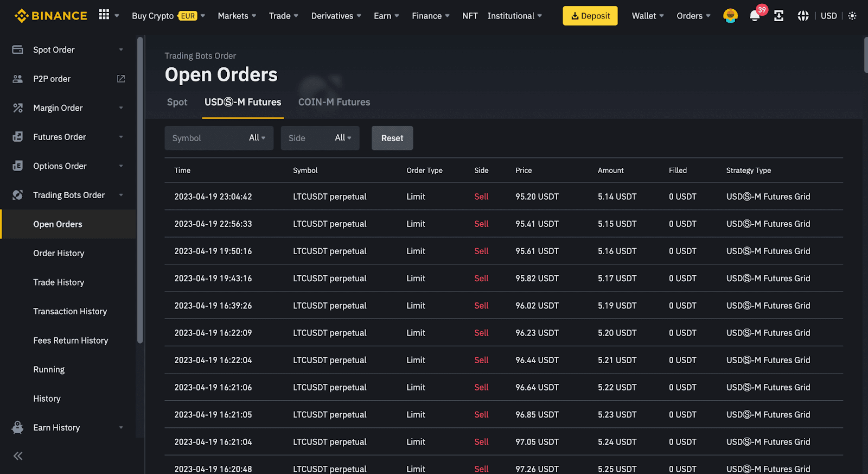This screenshot has width=868, height=474.
Task: Click the 5.16 USDT amount cell
Action: (617, 251)
